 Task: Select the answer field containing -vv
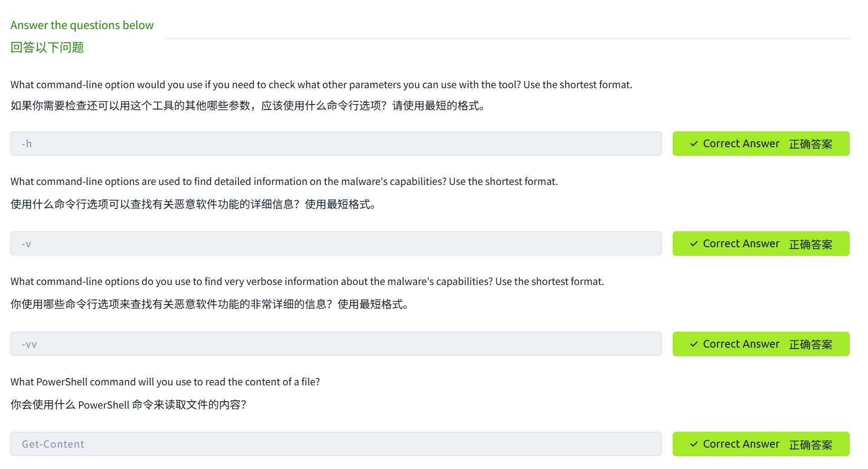[336, 344]
